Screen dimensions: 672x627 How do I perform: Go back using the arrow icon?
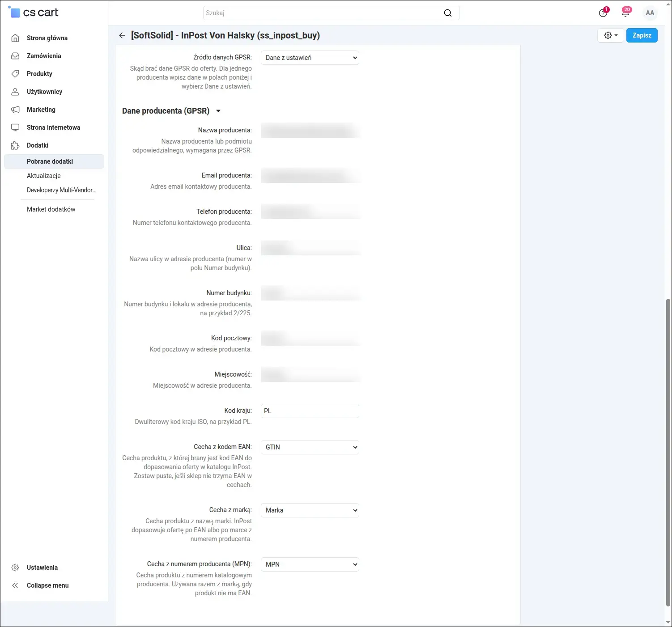click(122, 35)
